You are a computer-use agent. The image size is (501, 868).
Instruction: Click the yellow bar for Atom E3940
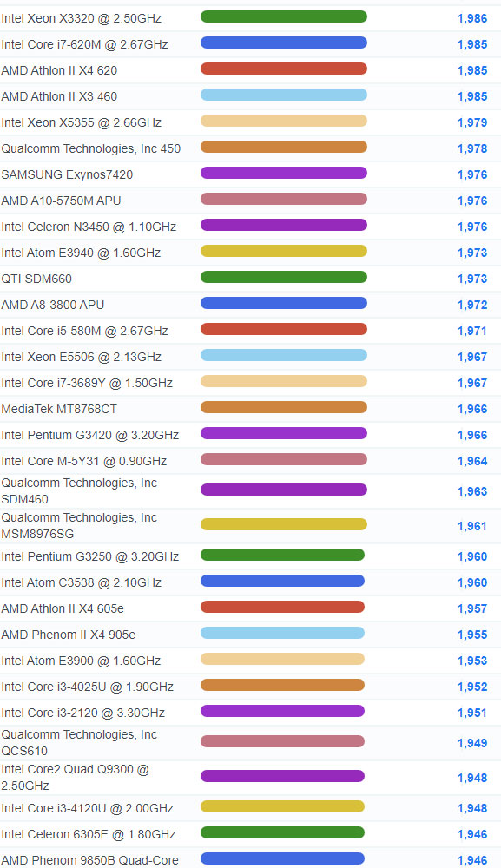[x=283, y=251]
